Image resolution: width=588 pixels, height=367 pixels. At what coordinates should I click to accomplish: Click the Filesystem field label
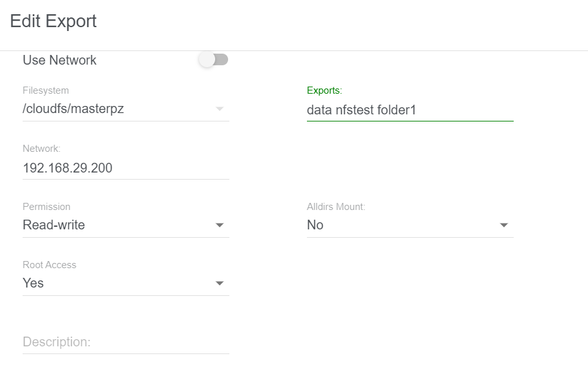(x=46, y=90)
